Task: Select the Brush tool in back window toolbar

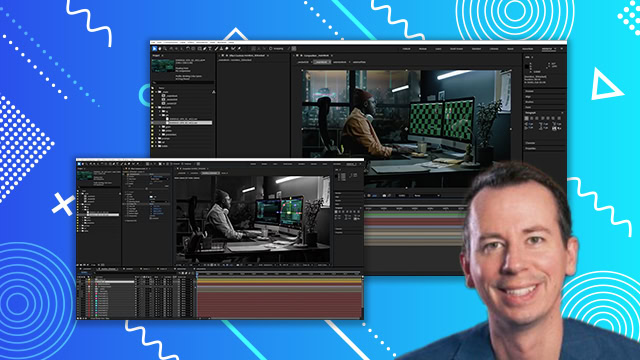Action: [216, 49]
